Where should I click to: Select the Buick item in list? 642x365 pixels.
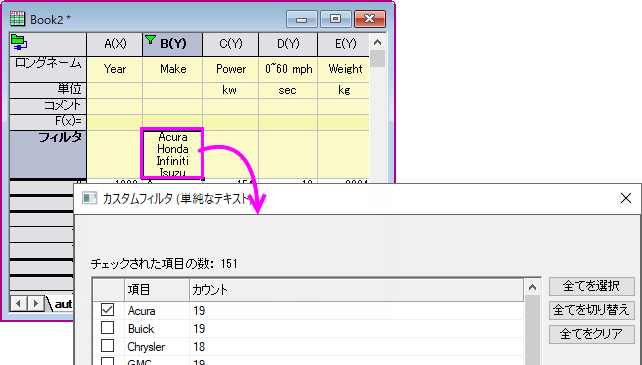coord(141,329)
